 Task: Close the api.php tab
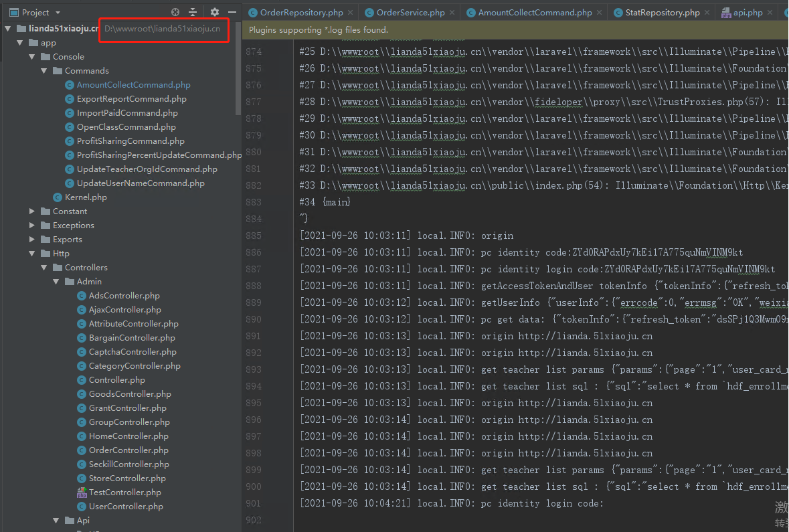click(x=770, y=13)
